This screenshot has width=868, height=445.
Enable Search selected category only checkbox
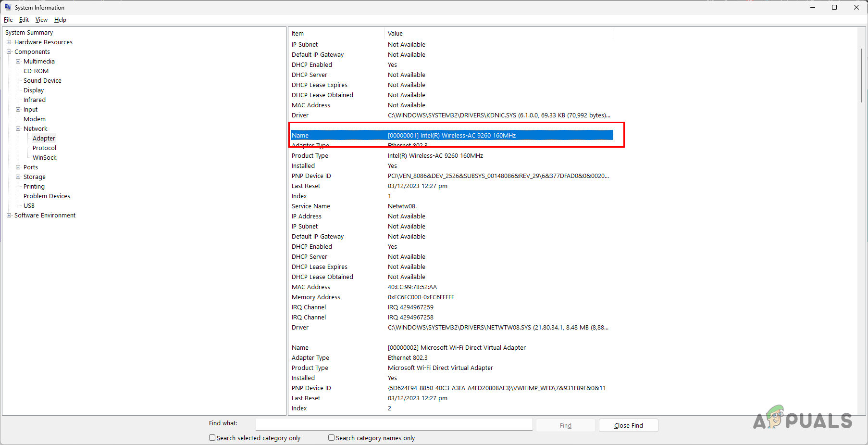click(x=212, y=438)
